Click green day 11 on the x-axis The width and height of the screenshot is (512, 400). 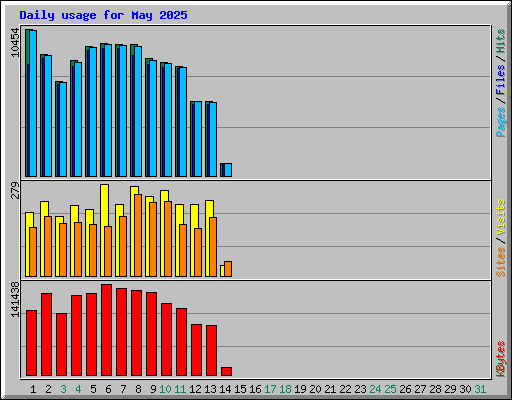[x=180, y=389]
